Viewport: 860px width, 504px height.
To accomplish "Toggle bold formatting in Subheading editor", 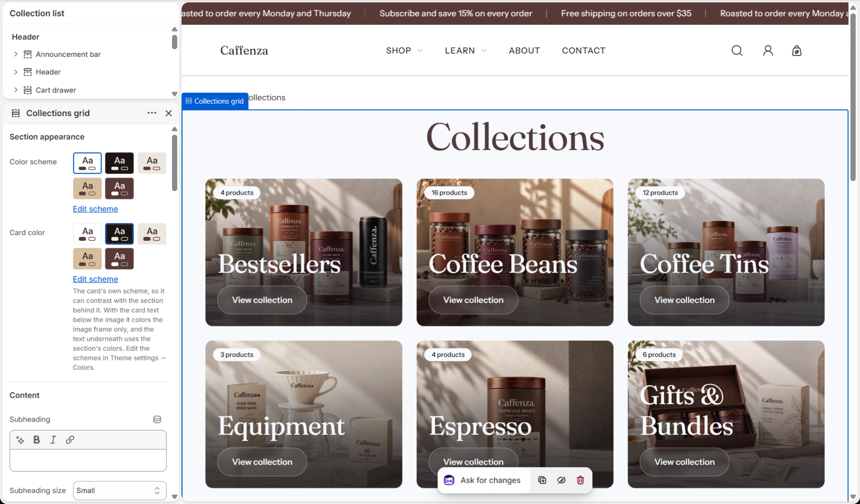I will tap(36, 440).
